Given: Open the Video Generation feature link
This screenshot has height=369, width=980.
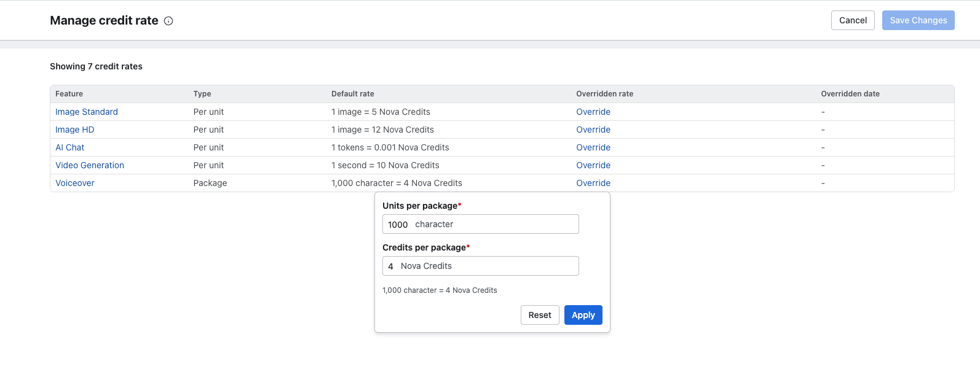Looking at the screenshot, I should [90, 165].
